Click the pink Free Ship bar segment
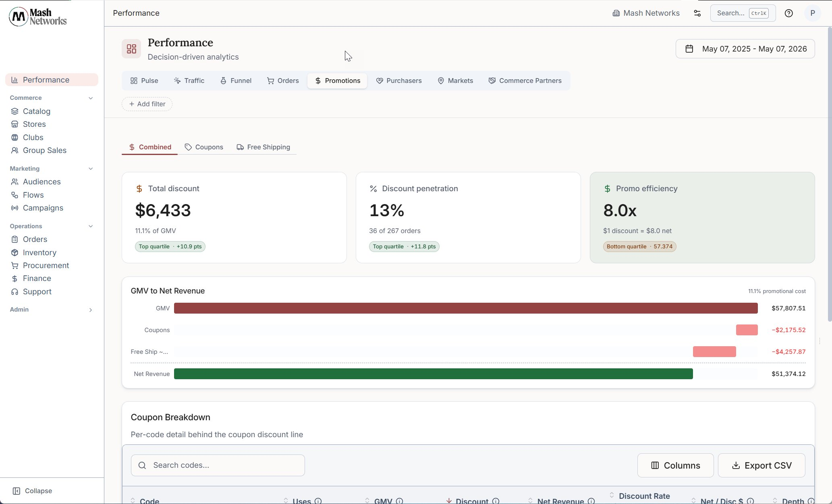Image resolution: width=832 pixels, height=504 pixels. pos(714,352)
